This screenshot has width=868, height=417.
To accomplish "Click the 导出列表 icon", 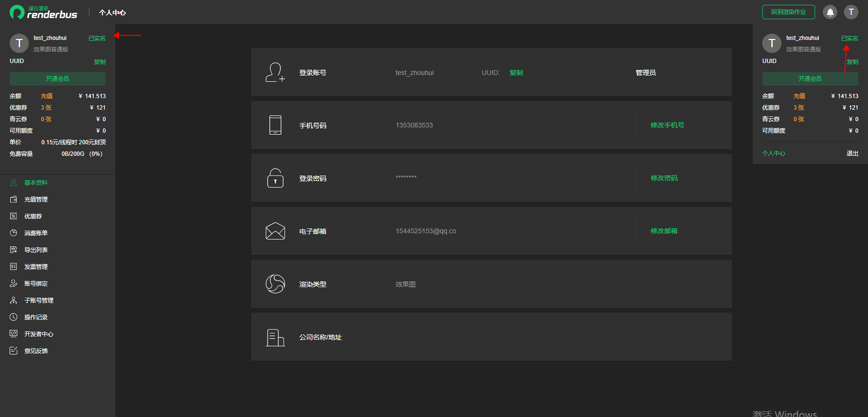I will [13, 250].
